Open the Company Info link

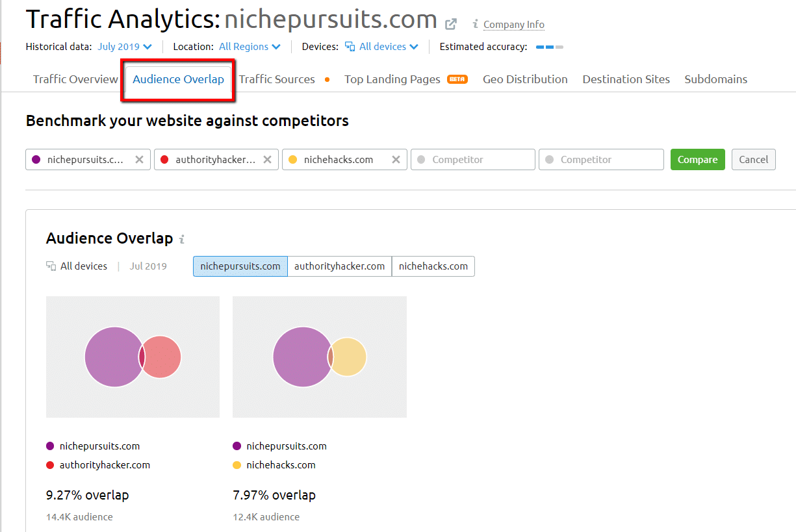tap(514, 25)
